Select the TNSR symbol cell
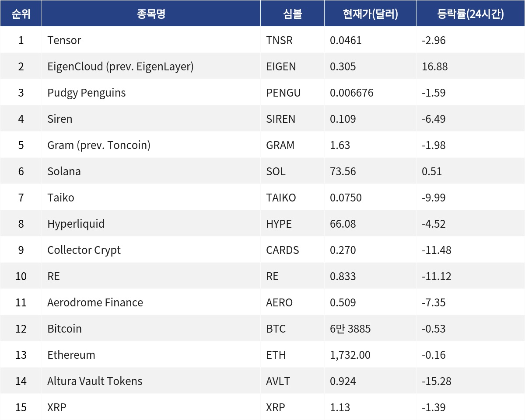 (x=292, y=40)
